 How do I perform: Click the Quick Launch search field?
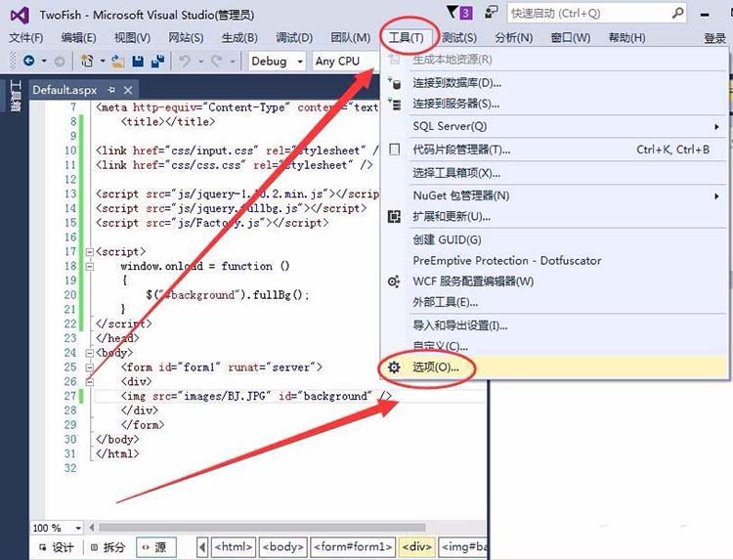point(597,13)
